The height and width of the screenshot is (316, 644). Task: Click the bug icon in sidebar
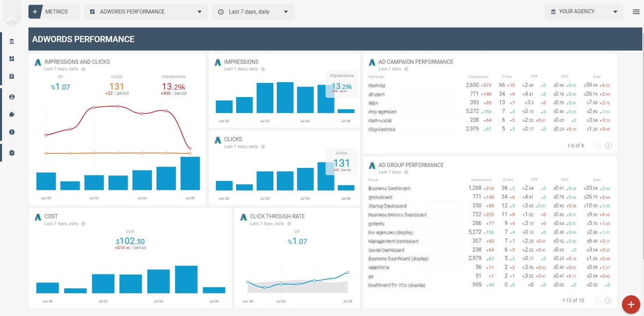(12, 153)
